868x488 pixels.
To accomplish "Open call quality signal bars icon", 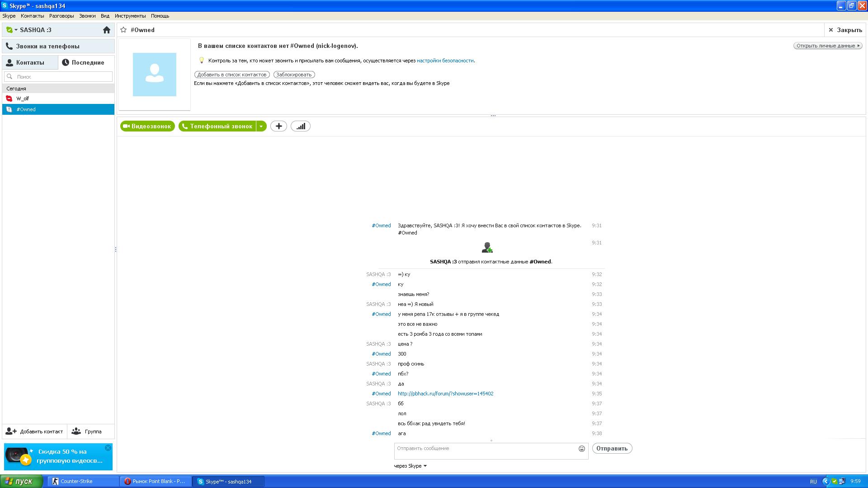I will (301, 127).
